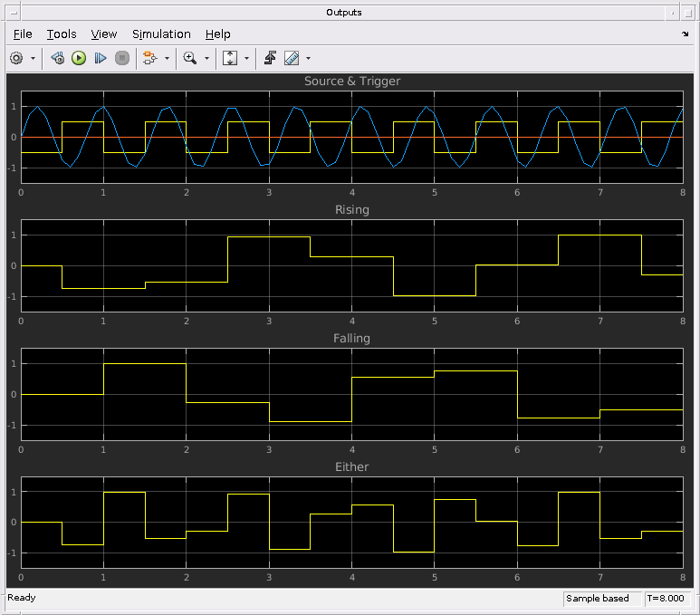This screenshot has width=700, height=615.
Task: Open the File menu
Action: [23, 34]
